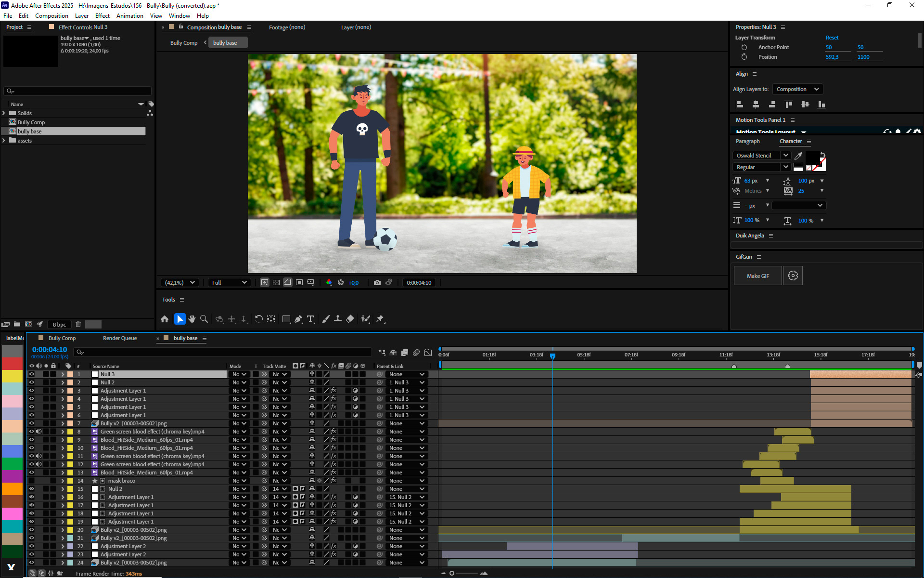Click the black fill color swatch
Viewport: 924px width, 578px height.
coord(812,157)
